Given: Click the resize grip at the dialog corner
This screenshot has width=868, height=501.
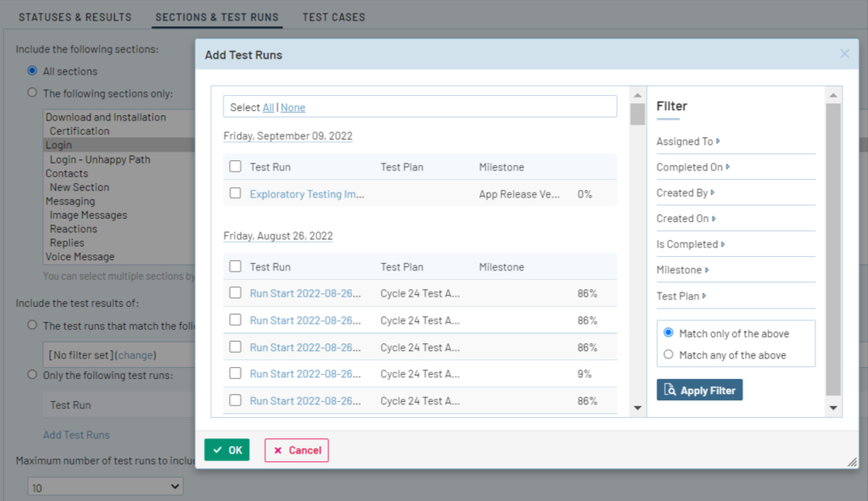Looking at the screenshot, I should [x=852, y=461].
